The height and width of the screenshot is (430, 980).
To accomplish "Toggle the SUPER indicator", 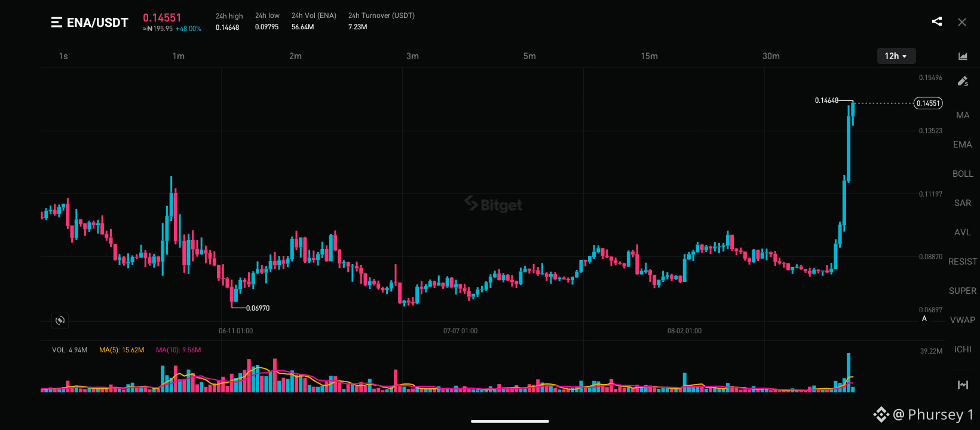I will coord(963,291).
